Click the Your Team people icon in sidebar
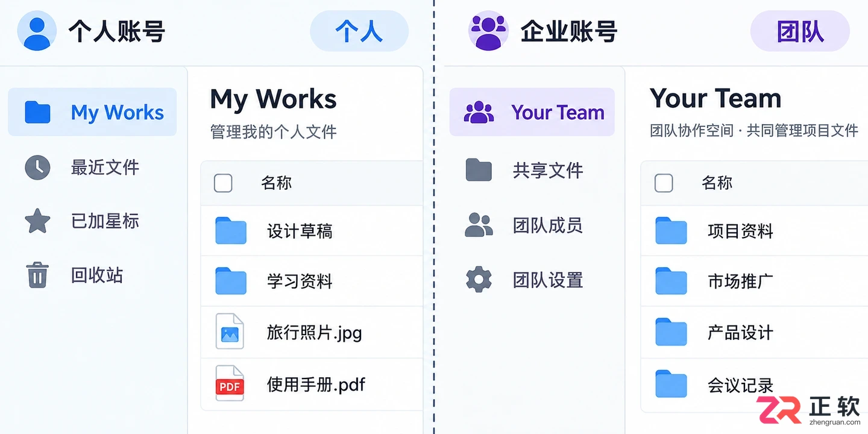The image size is (868, 434). (479, 112)
